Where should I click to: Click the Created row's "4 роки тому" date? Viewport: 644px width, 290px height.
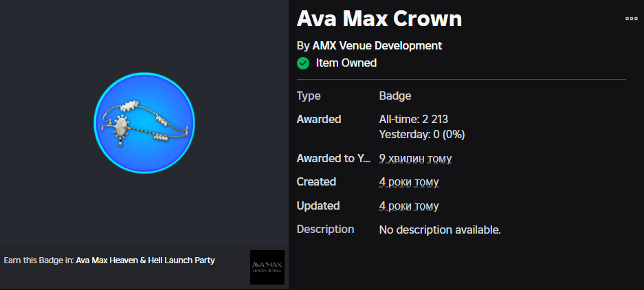(409, 182)
